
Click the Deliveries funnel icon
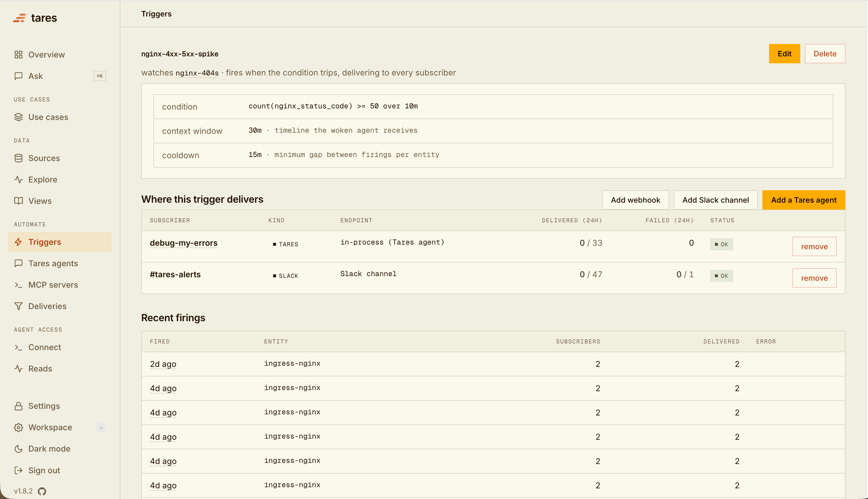pyautogui.click(x=19, y=306)
